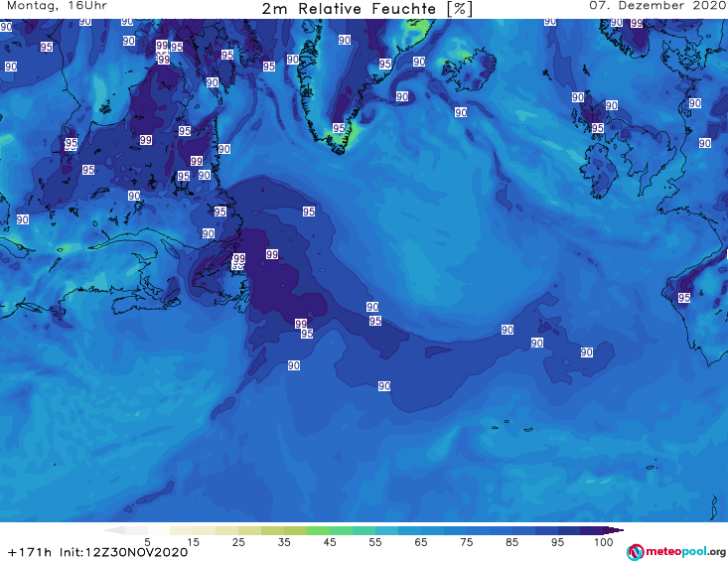Click the meteopool swirl logo icon
This screenshot has width=728, height=562.
[x=635, y=552]
